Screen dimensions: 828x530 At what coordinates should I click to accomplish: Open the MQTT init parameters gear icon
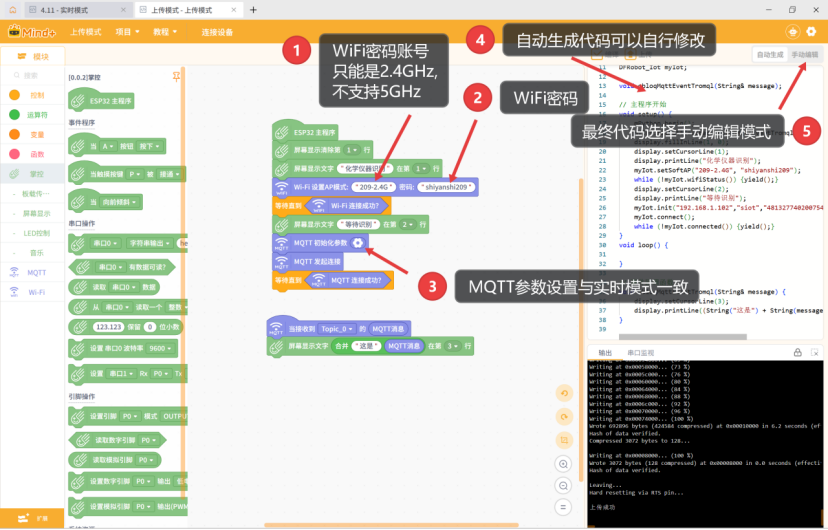358,243
